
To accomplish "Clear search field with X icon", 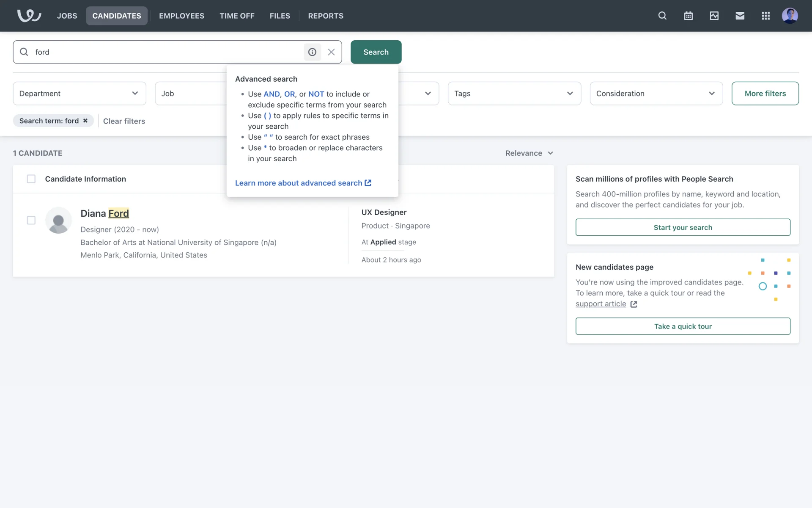I will coord(331,52).
